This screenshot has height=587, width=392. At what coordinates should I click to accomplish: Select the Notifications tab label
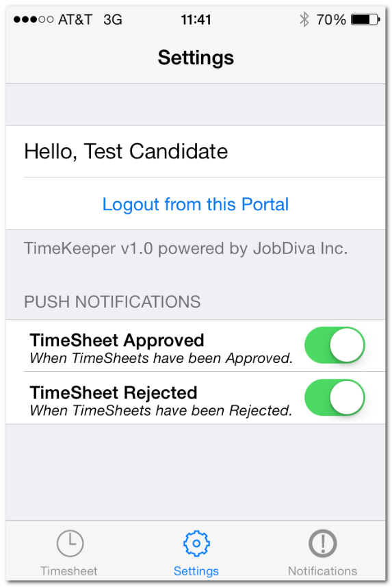(x=322, y=571)
